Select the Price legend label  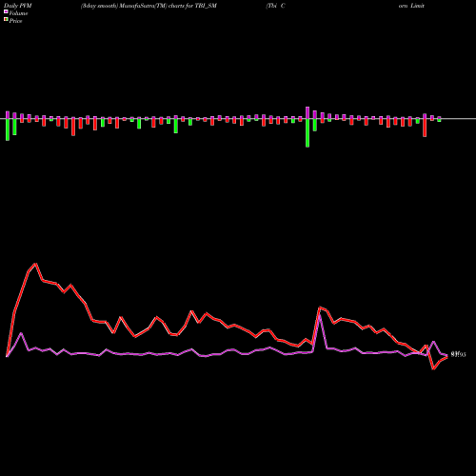15,21
